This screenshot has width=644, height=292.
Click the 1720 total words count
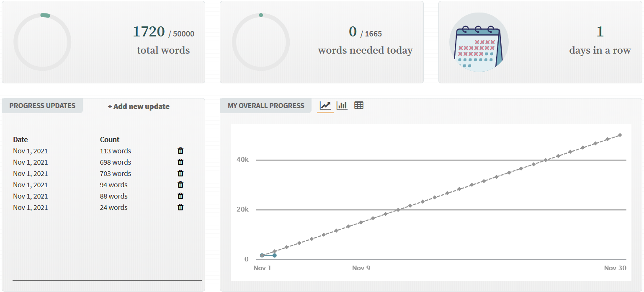(149, 32)
